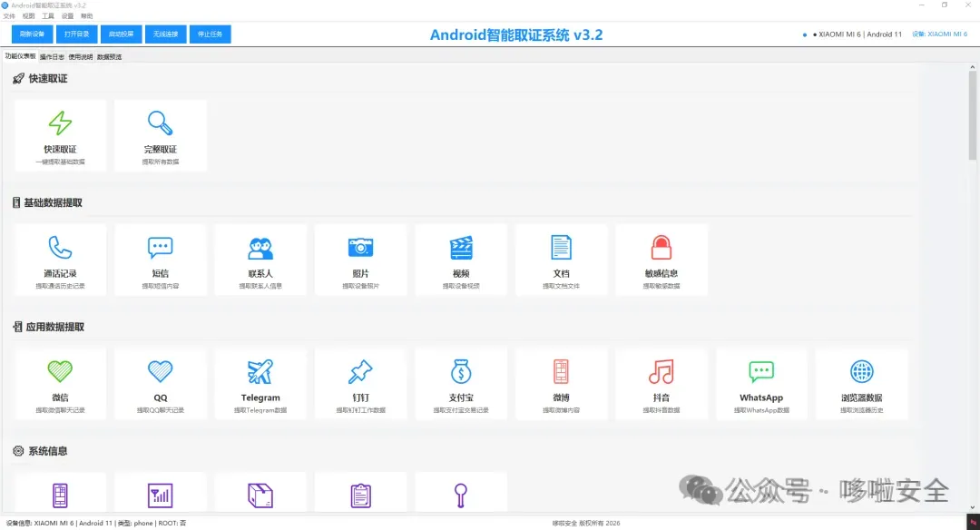Viewport: 980px width, 530px height.
Task: Open the 工具 menu
Action: pos(48,16)
